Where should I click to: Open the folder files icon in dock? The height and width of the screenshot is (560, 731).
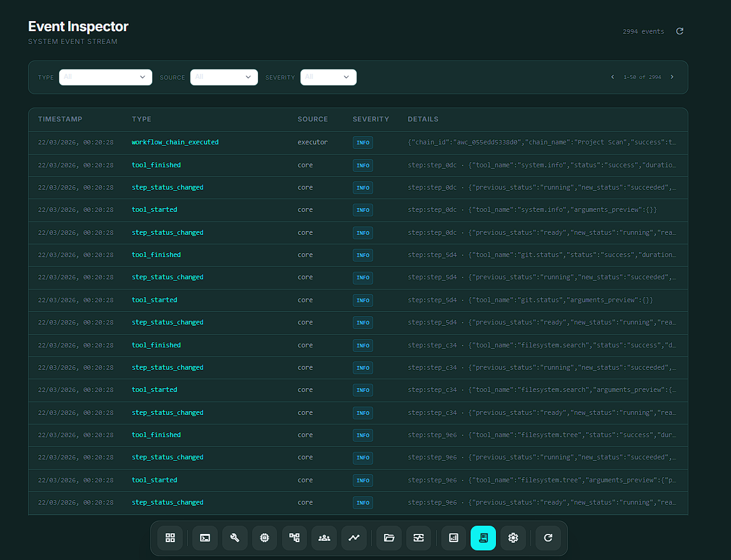coord(389,538)
